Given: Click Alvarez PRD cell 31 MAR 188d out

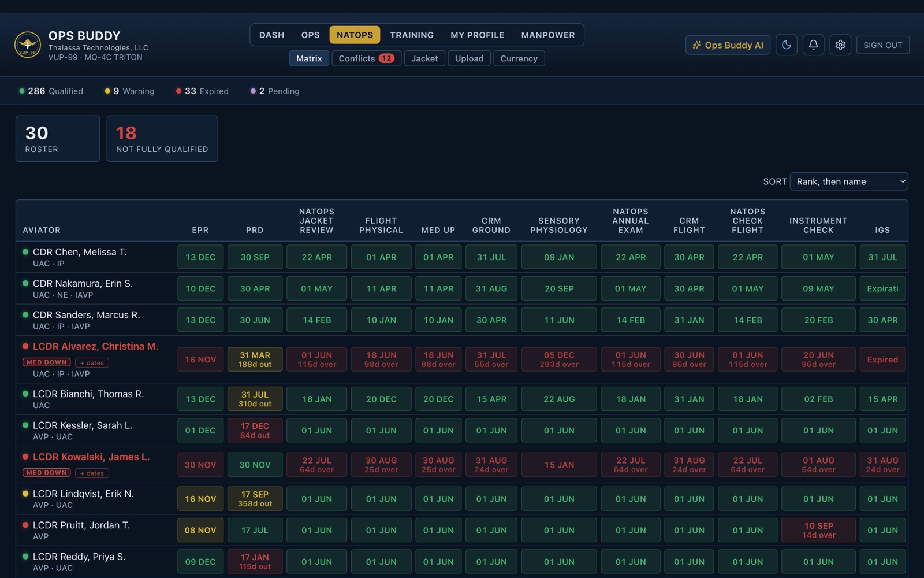Looking at the screenshot, I should pos(255,360).
